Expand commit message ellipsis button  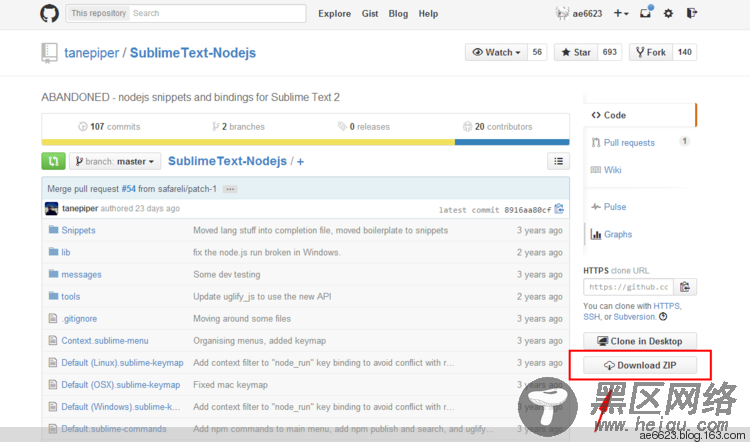coord(230,189)
